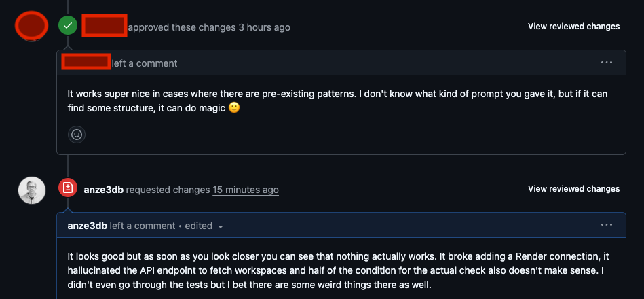The width and height of the screenshot is (644, 299).
Task: Open the options menu on the approving reviewer's comment
Action: click(x=607, y=63)
